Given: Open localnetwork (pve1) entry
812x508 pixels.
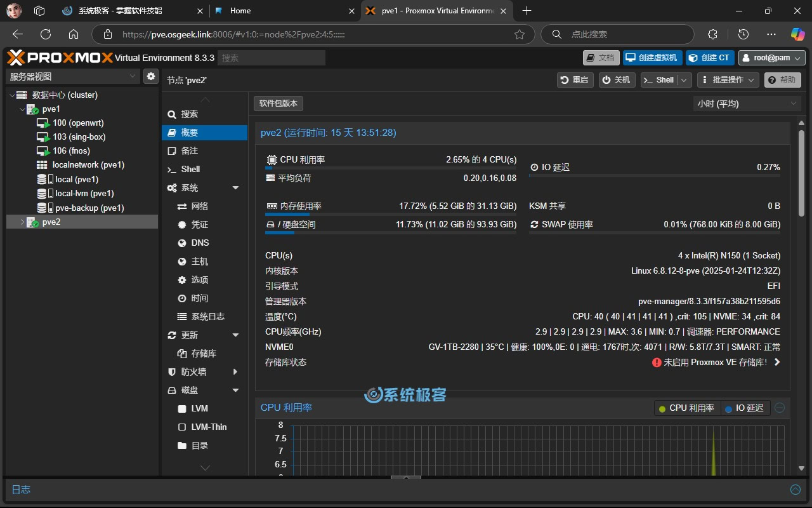Looking at the screenshot, I should (88, 164).
